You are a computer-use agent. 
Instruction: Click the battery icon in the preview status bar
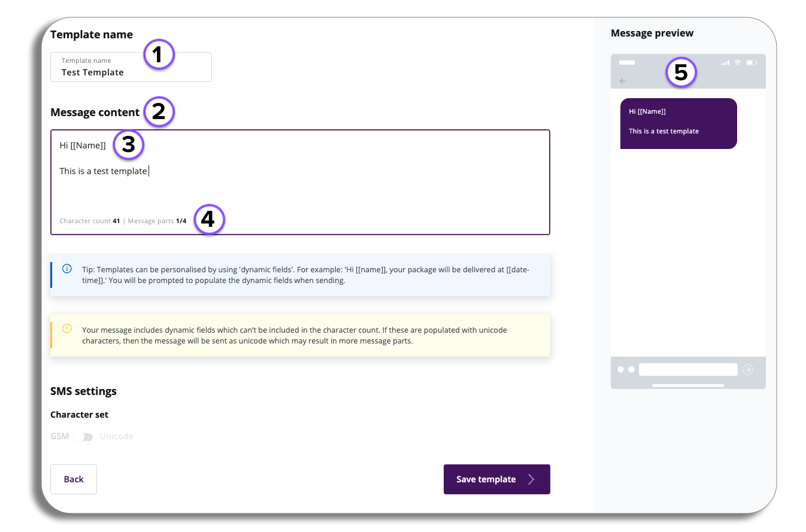point(752,63)
